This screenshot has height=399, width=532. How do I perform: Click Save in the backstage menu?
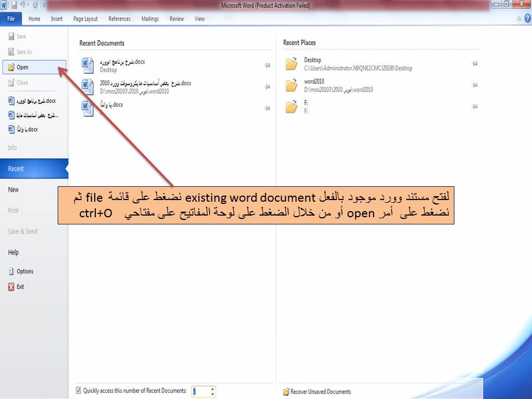coord(17,37)
